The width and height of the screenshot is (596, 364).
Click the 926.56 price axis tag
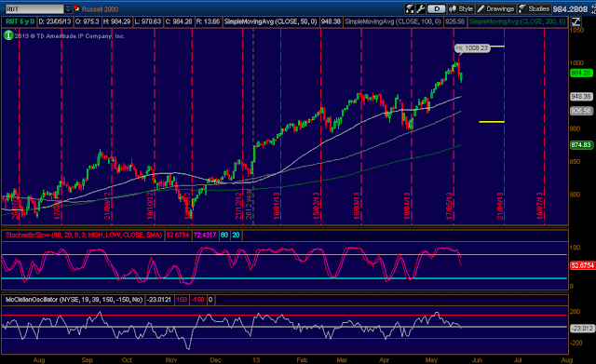click(581, 111)
